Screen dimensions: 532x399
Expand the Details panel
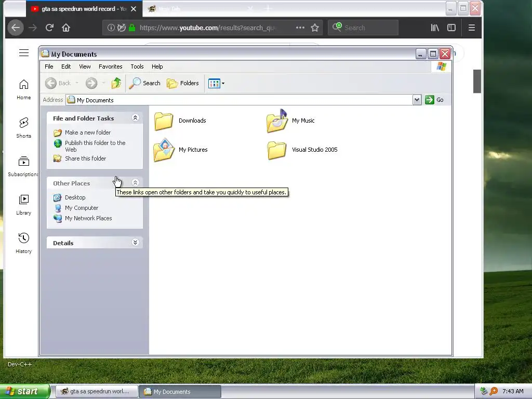click(x=135, y=242)
